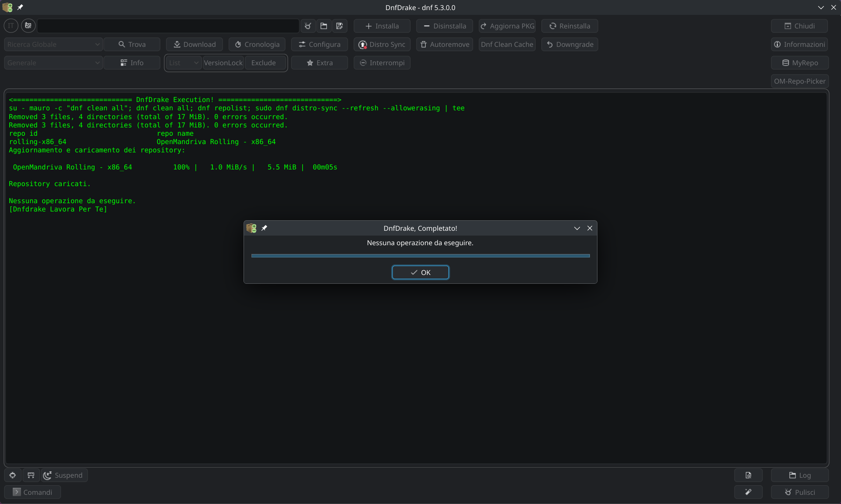Click the crosshair icon at the bottom left
Viewport: 841px width, 504px height.
[x=13, y=475]
